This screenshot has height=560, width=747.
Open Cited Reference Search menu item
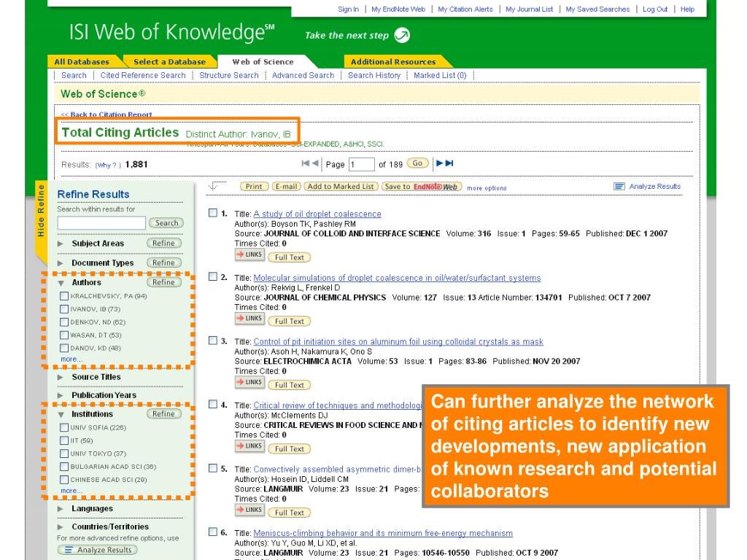coord(143,75)
